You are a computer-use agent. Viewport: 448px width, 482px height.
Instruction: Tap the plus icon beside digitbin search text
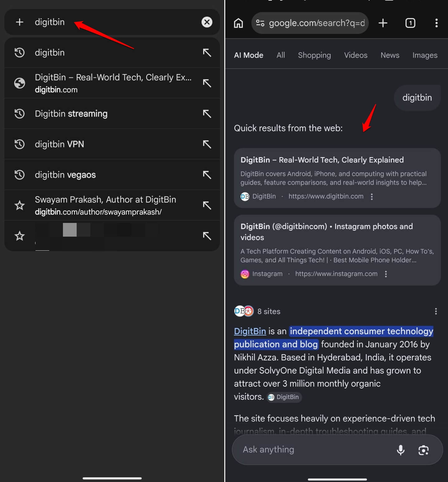point(19,22)
